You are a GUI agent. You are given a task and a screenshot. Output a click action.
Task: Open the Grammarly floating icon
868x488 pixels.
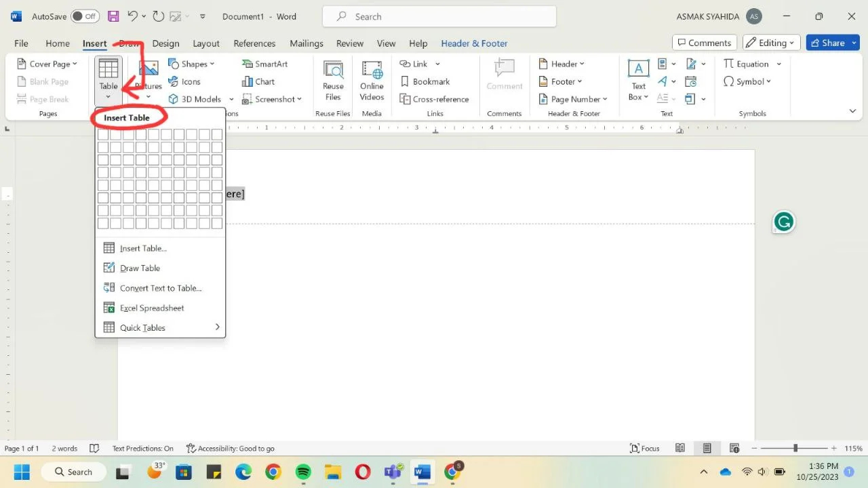click(784, 222)
